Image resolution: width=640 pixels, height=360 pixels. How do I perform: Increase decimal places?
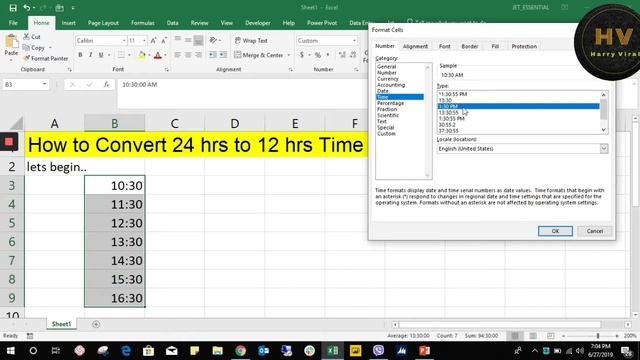pos(342,55)
